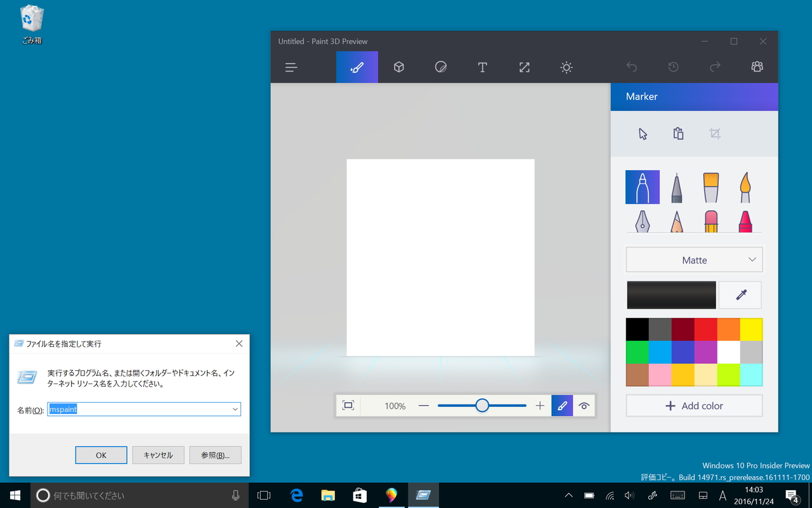Open the 3D shapes panel
Image resolution: width=812 pixels, height=508 pixels.
coord(398,67)
